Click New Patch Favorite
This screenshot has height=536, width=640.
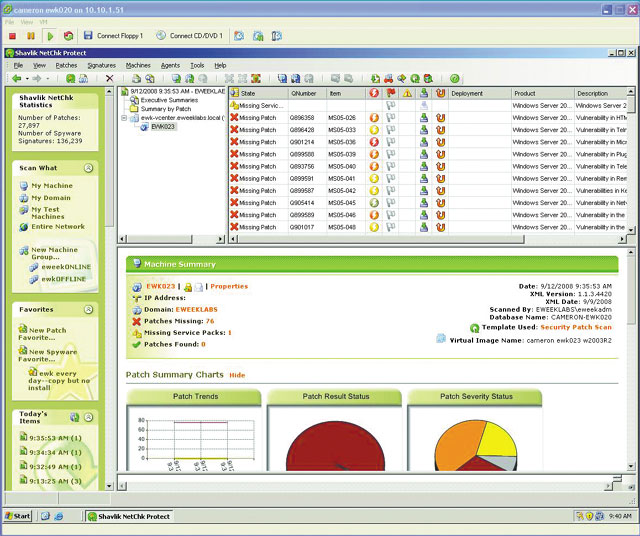click(42, 334)
